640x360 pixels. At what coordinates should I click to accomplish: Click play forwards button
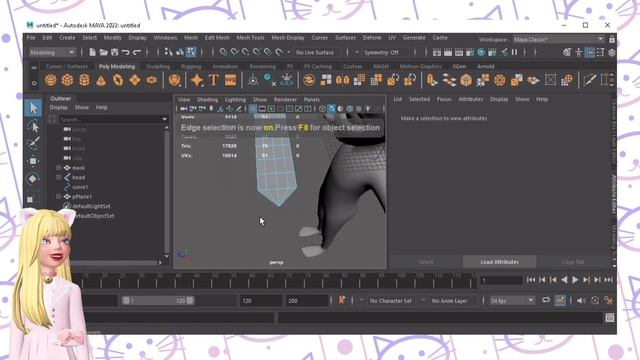[x=575, y=280]
